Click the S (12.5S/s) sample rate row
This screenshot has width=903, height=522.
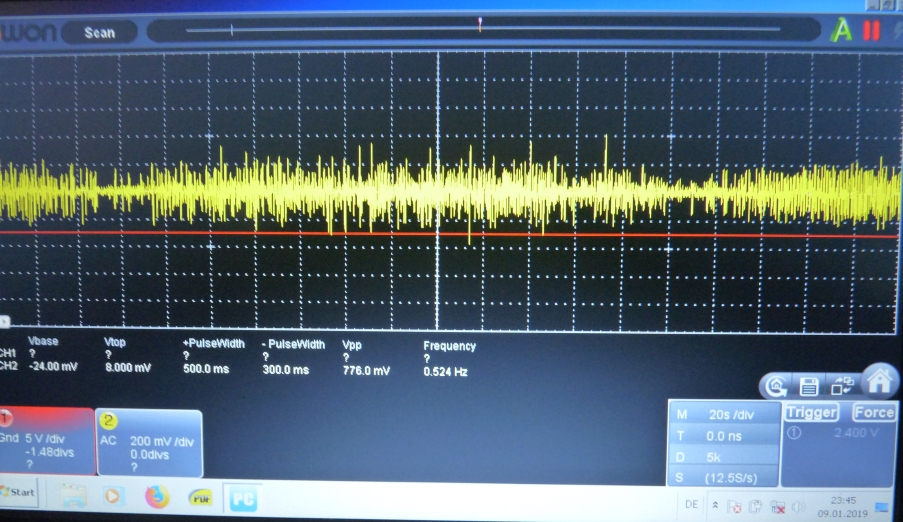[x=723, y=478]
